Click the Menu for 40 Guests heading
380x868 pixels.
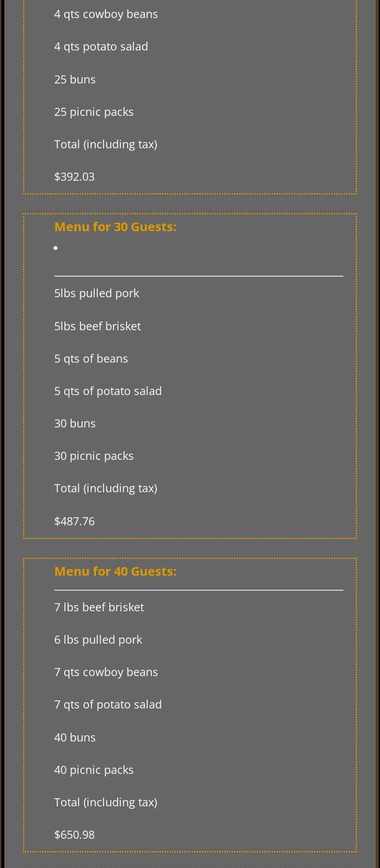115,571
